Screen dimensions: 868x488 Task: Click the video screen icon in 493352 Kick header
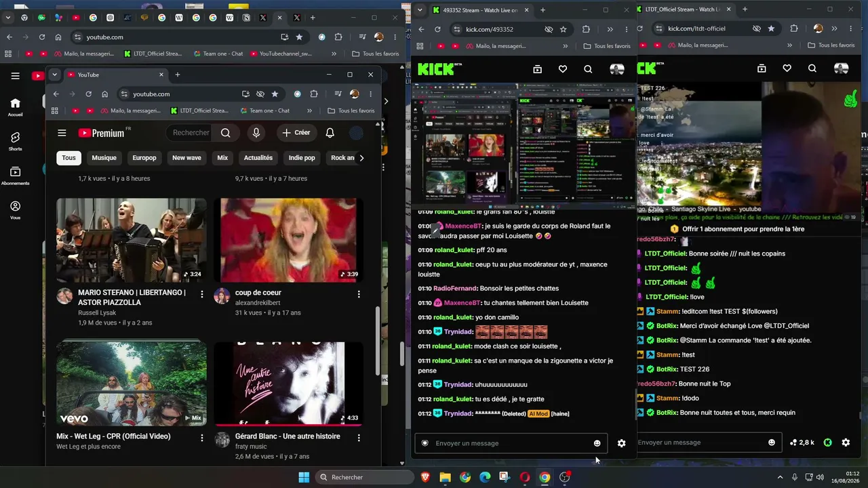(537, 69)
